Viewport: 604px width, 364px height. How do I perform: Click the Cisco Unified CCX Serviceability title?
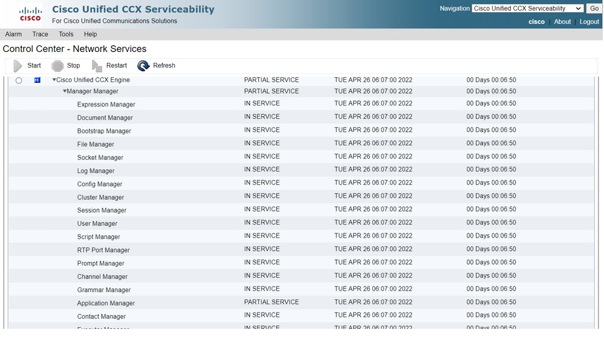tap(133, 9)
